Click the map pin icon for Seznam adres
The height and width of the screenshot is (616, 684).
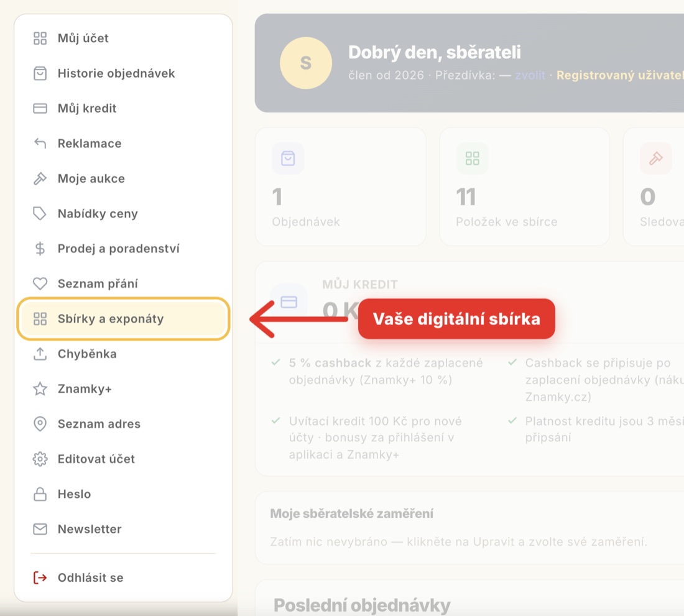[x=40, y=424]
